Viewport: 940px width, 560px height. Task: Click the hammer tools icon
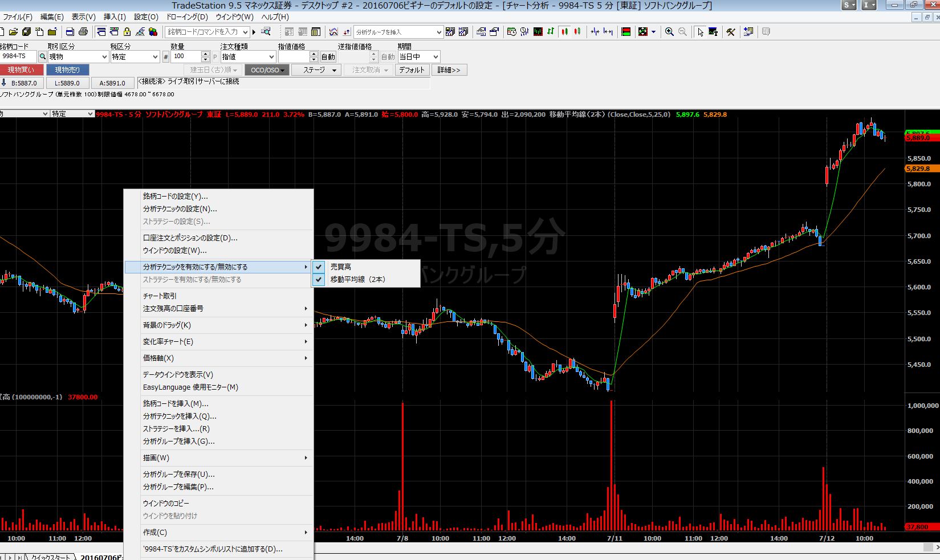pos(731,31)
